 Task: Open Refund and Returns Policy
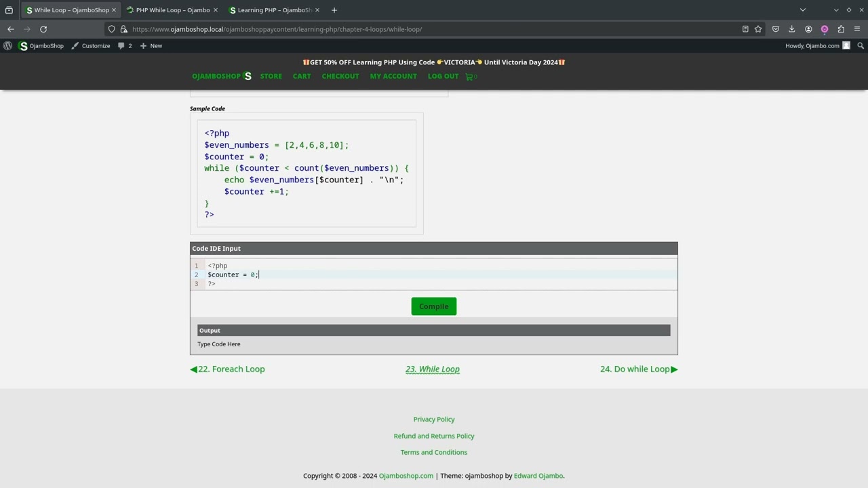point(434,436)
